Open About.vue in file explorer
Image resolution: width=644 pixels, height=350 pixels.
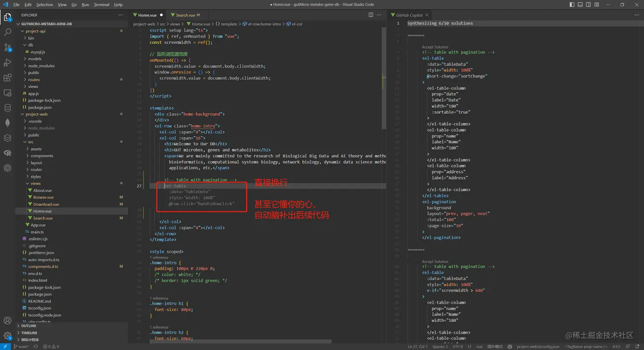[43, 191]
